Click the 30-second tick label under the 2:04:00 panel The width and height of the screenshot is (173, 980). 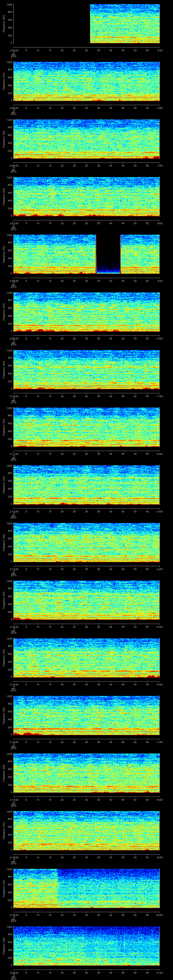87,50
